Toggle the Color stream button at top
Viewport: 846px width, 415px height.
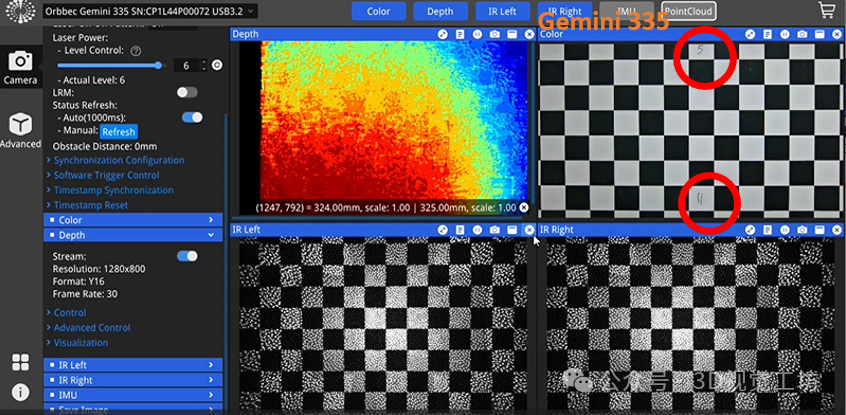point(379,11)
